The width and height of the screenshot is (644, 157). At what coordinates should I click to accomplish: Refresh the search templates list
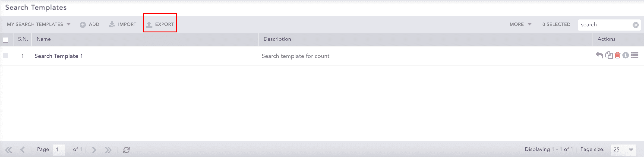(126, 150)
